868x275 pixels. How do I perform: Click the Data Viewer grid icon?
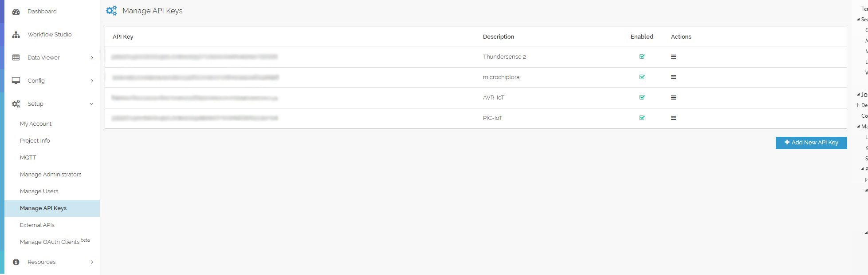[16, 57]
